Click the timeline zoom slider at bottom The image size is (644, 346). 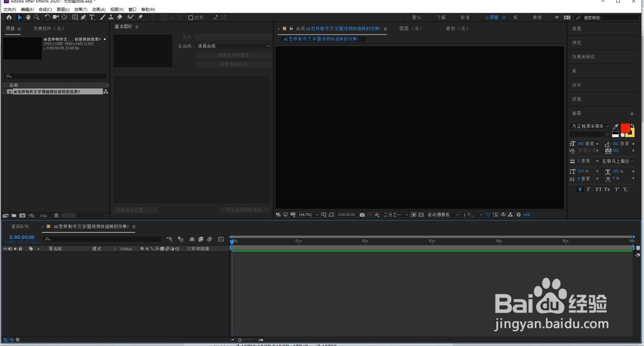(246, 340)
